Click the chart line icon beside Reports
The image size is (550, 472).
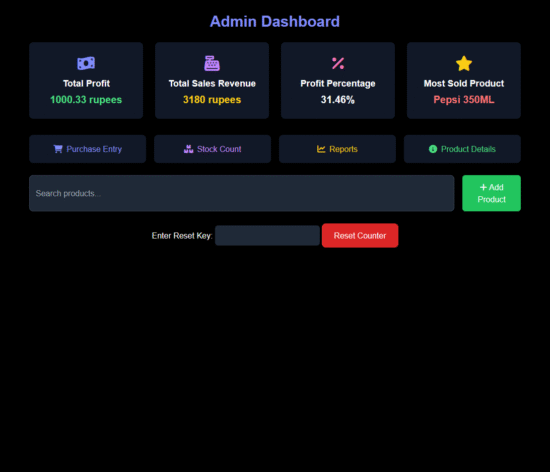[x=321, y=149]
